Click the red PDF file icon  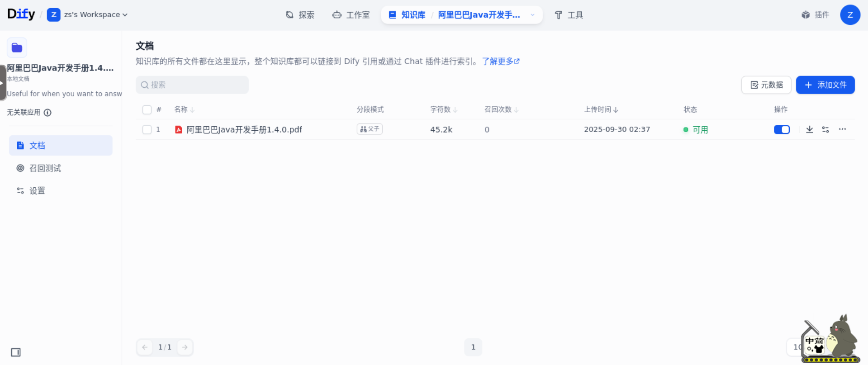[x=179, y=130]
